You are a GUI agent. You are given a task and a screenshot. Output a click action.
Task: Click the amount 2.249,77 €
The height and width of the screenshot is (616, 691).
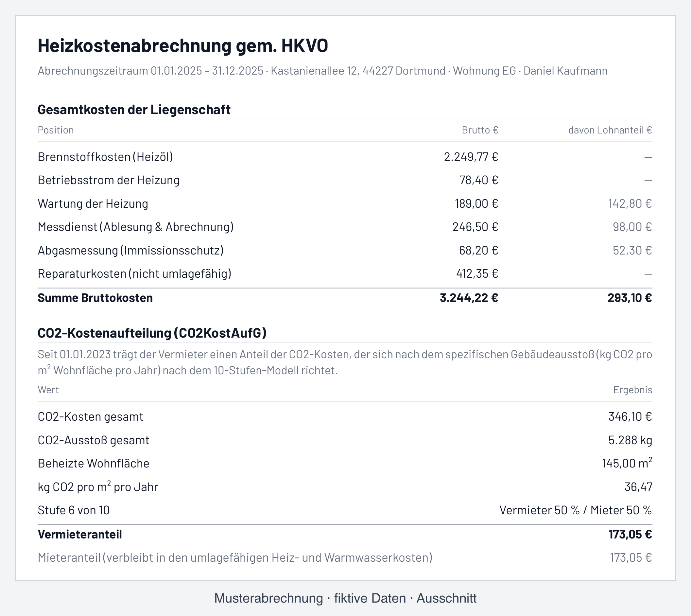coord(471,157)
